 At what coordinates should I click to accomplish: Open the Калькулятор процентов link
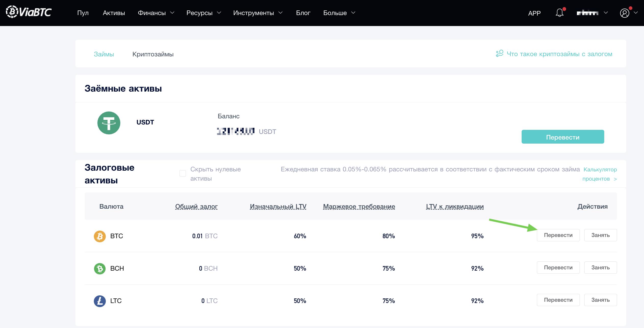(600, 174)
